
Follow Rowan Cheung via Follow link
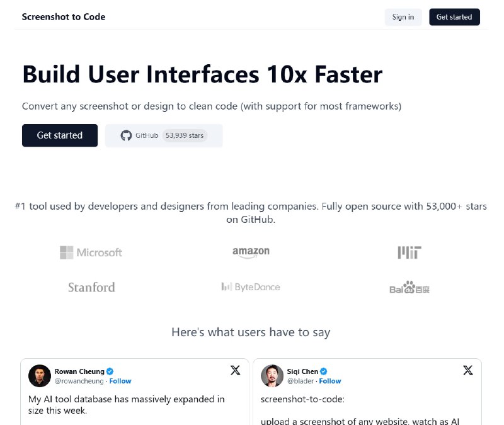pos(120,381)
